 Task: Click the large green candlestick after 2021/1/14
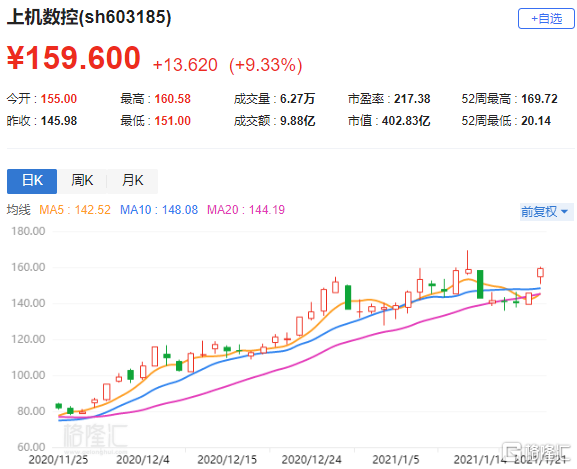(480, 284)
